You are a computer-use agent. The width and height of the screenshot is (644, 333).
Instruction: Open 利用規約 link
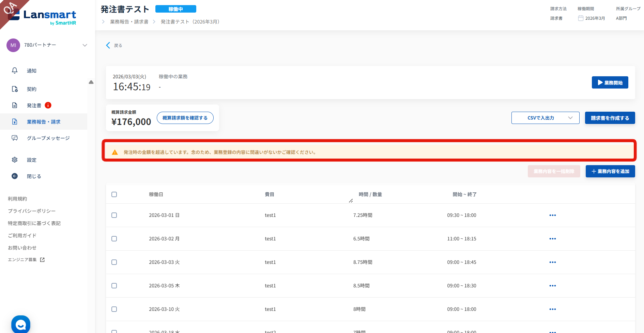17,199
